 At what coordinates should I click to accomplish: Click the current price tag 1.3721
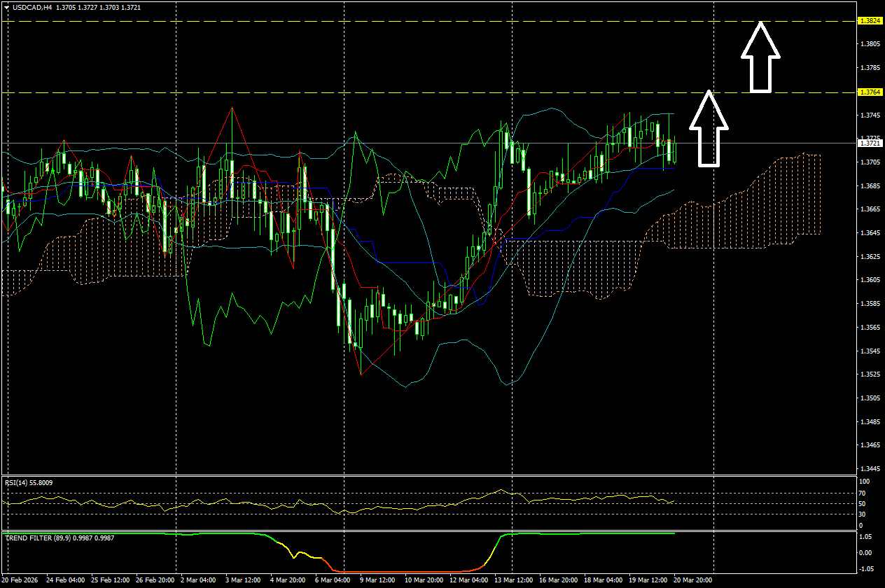pyautogui.click(x=869, y=143)
